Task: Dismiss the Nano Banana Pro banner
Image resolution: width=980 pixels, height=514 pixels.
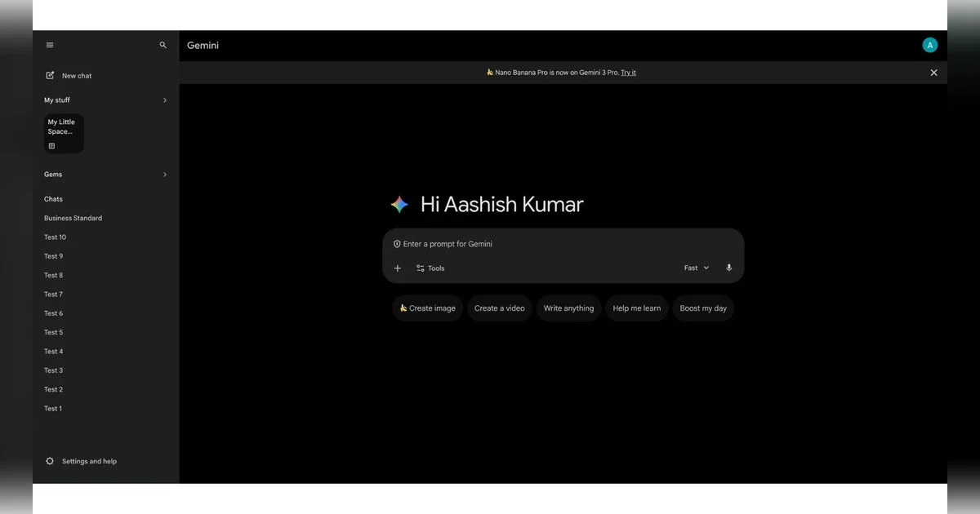Action: 933,73
